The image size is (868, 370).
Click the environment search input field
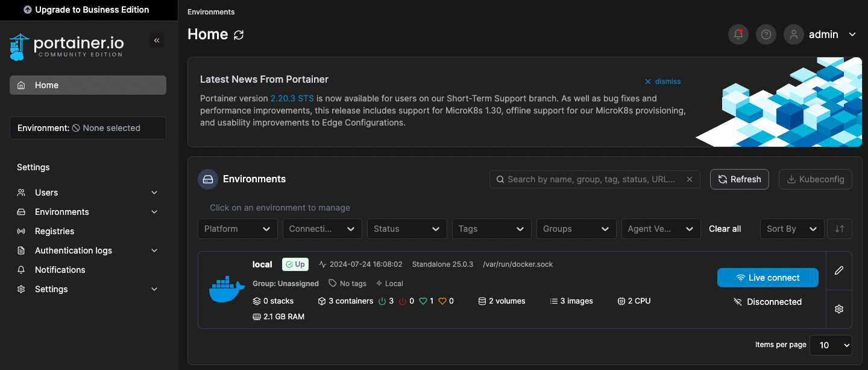pyautogui.click(x=591, y=179)
